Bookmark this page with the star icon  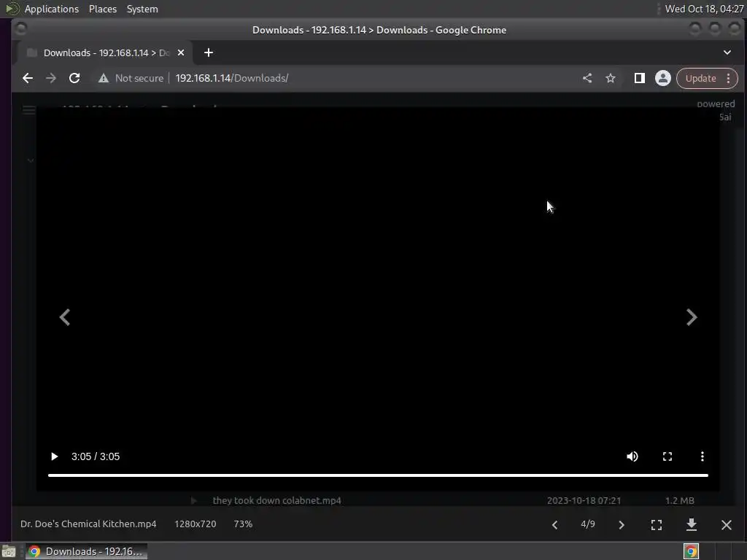click(x=611, y=78)
